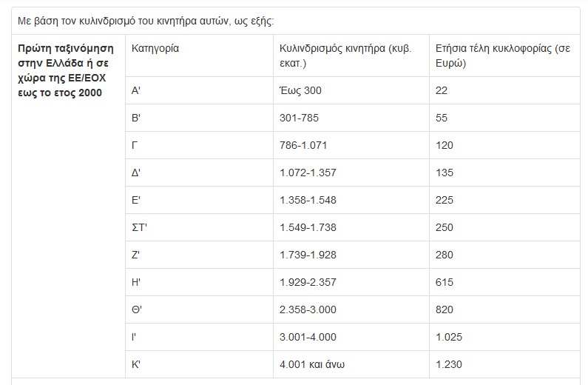Click the 1.025 euro fee cell
This screenshot has height=385, width=588.
pyautogui.click(x=449, y=337)
